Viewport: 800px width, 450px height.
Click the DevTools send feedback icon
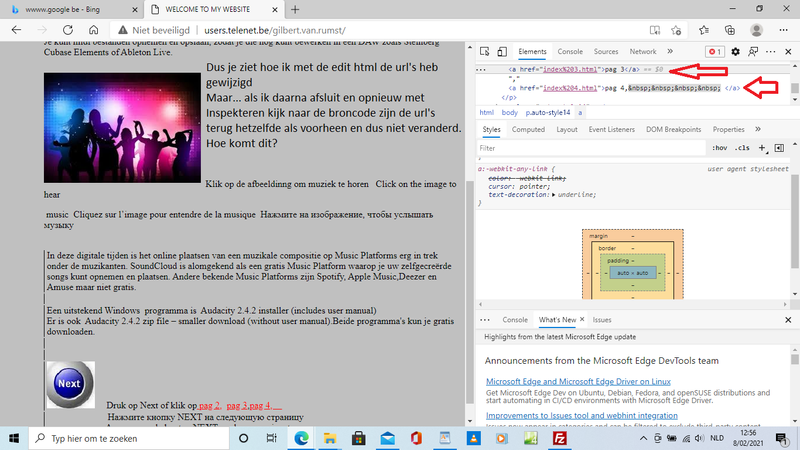click(753, 52)
